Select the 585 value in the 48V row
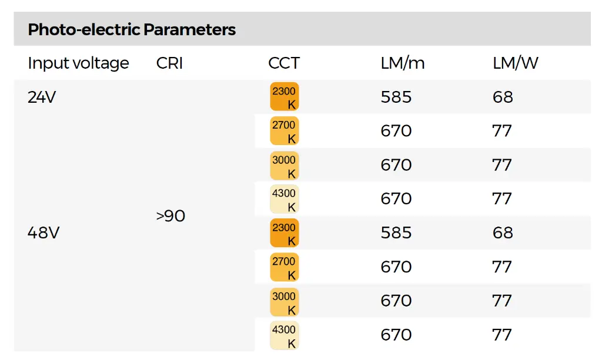The height and width of the screenshot is (364, 602). coord(396,233)
